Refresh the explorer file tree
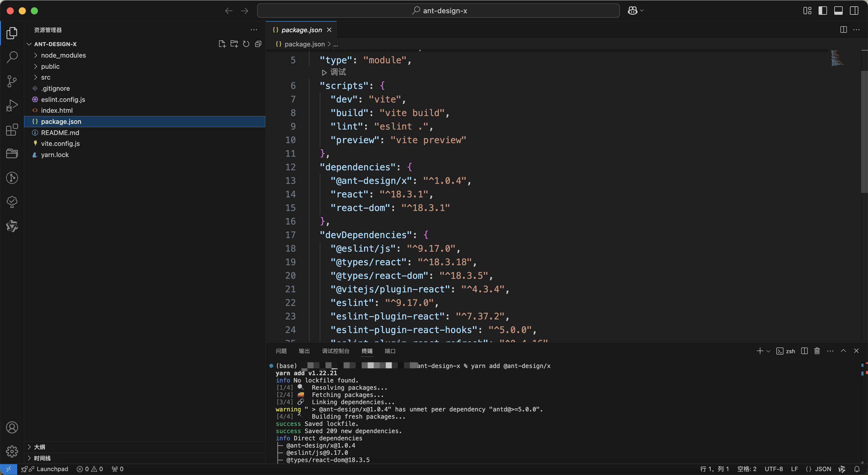The width and height of the screenshot is (868, 475). click(246, 44)
